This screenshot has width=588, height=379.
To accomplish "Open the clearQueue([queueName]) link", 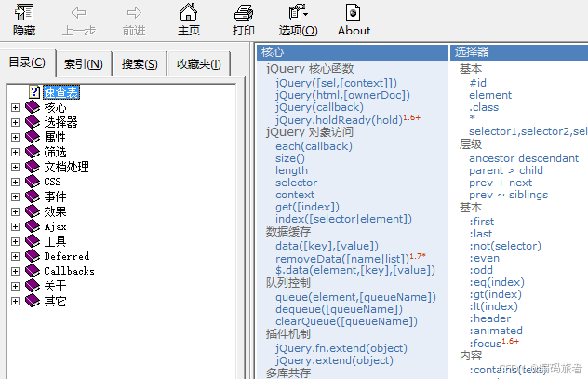I will 346,321.
